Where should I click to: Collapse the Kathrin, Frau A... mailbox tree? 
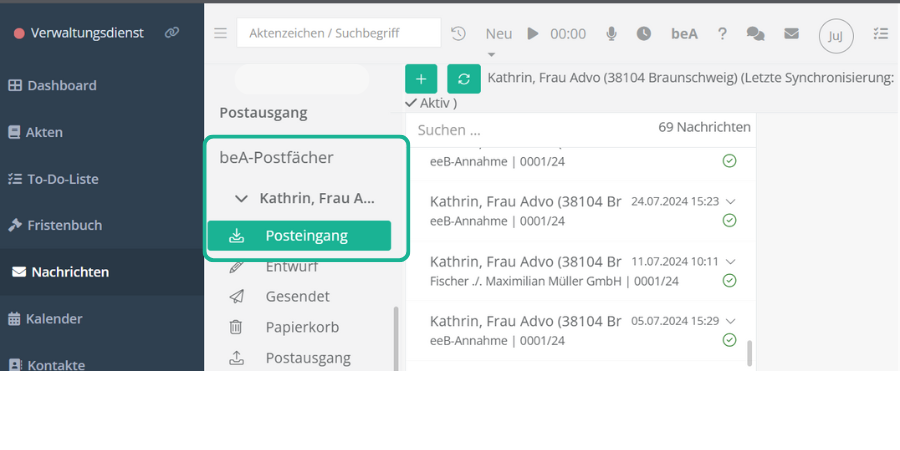pos(241,198)
